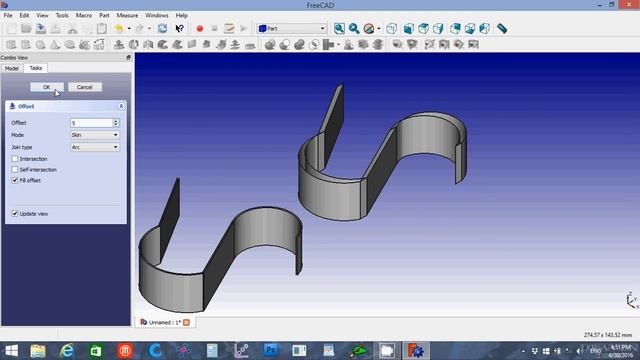Set right view cube icon
This screenshot has height=360, width=640.
[438, 29]
